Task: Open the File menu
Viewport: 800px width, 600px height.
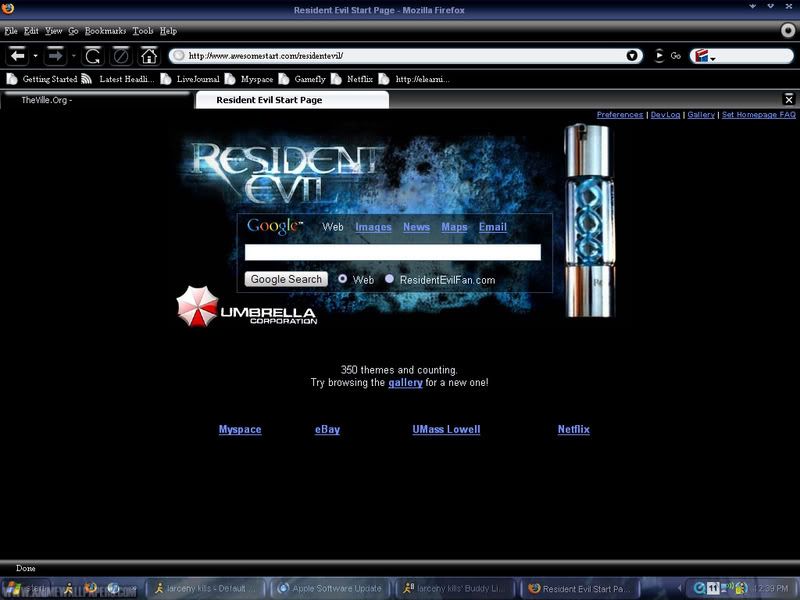Action: click(x=11, y=31)
